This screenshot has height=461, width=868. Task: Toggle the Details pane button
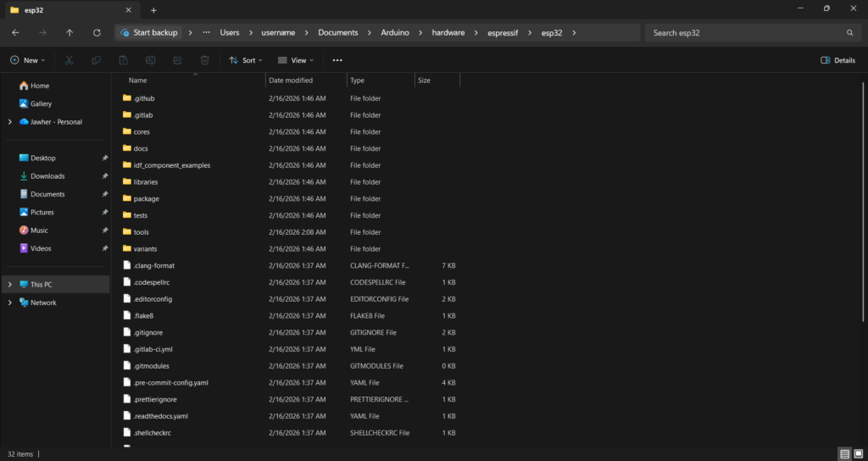pos(838,60)
